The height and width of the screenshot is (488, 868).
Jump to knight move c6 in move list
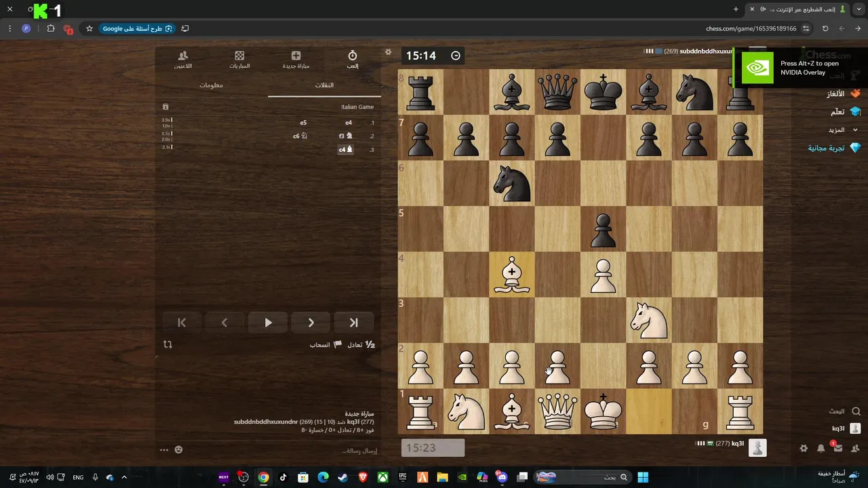pyautogui.click(x=300, y=136)
